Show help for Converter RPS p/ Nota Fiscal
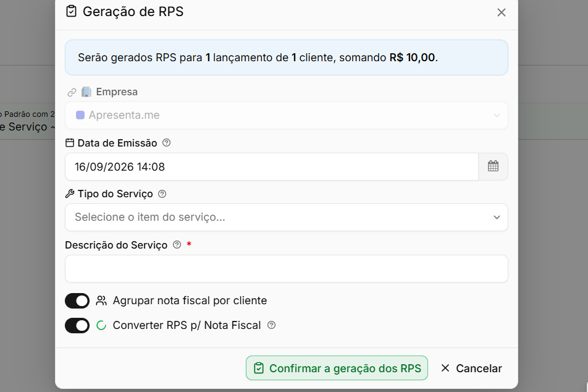The image size is (588, 392). tap(272, 325)
